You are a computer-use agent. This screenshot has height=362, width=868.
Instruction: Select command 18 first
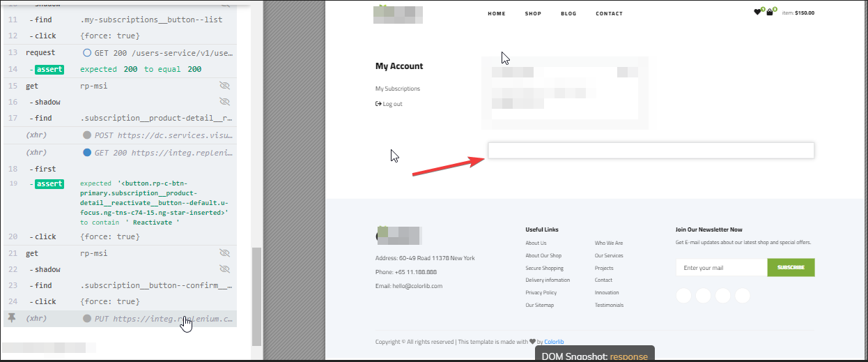click(120, 169)
